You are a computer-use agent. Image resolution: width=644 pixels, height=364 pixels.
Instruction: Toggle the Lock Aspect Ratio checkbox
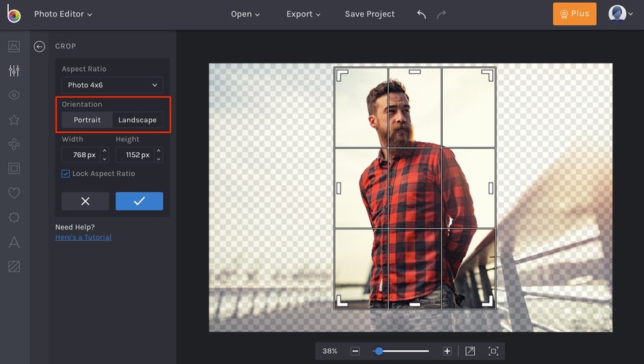click(65, 173)
